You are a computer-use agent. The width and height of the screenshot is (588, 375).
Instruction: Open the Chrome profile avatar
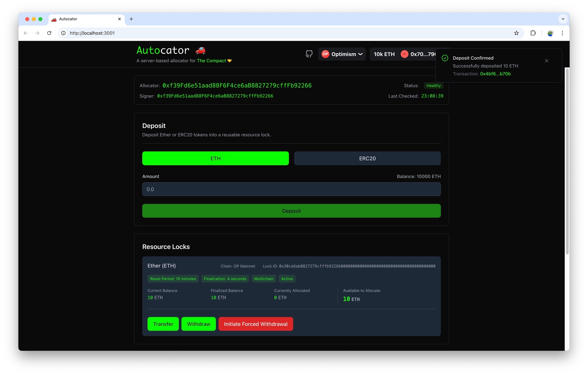tap(550, 33)
